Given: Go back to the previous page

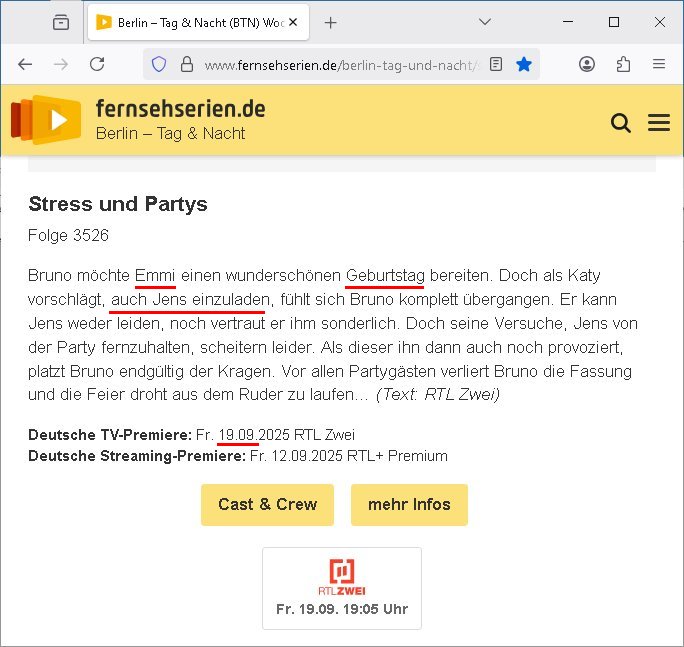Looking at the screenshot, I should coord(25,64).
